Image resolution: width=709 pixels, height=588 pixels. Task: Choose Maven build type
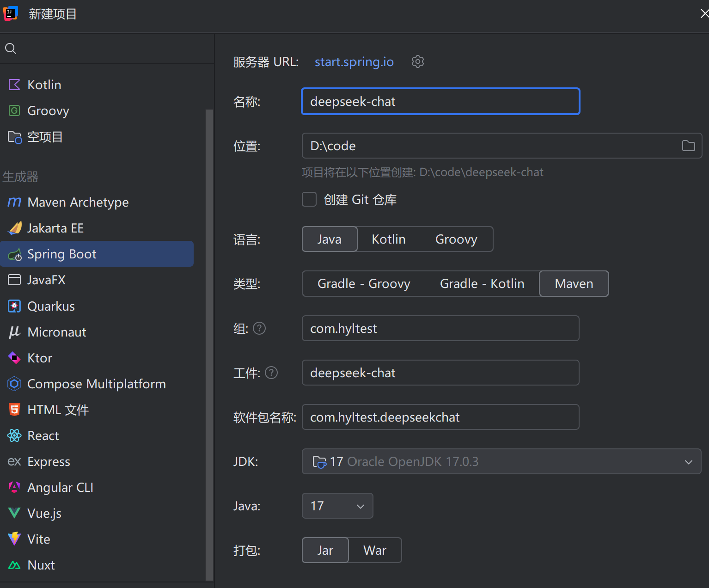[574, 283]
